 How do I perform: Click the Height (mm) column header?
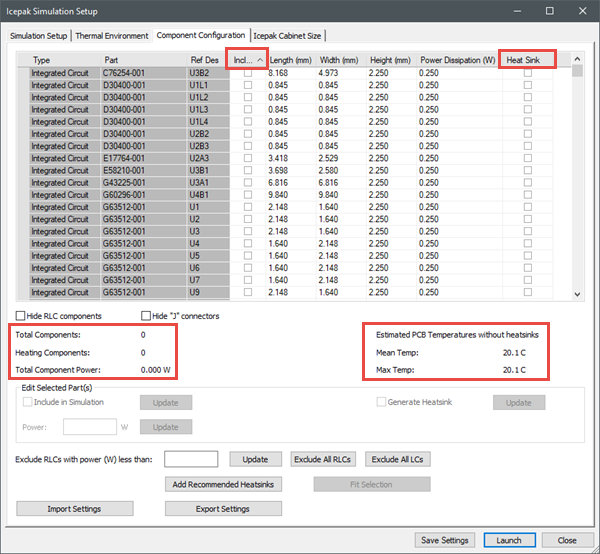click(x=391, y=60)
